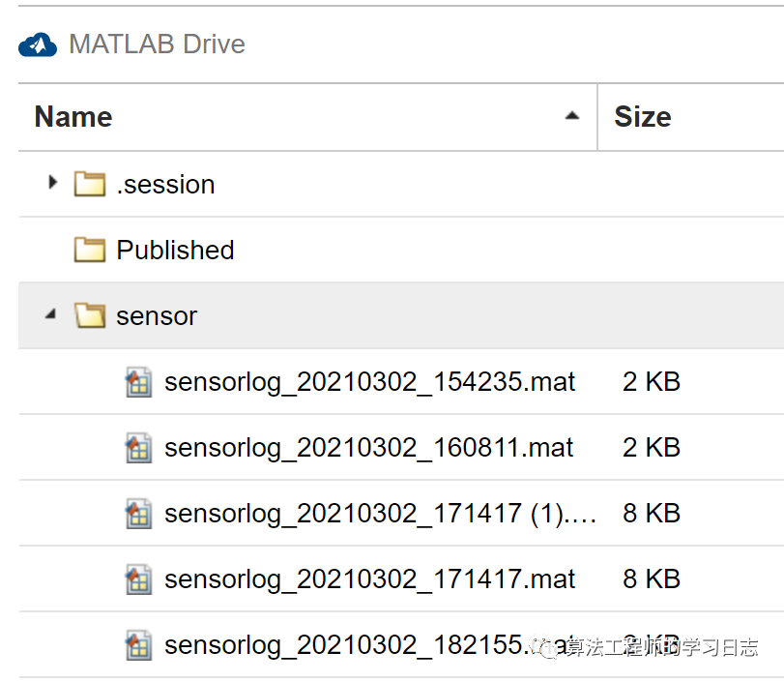Select file sensorlog_20210302_160811.mat
The width and height of the screenshot is (784, 682).
click(x=368, y=448)
